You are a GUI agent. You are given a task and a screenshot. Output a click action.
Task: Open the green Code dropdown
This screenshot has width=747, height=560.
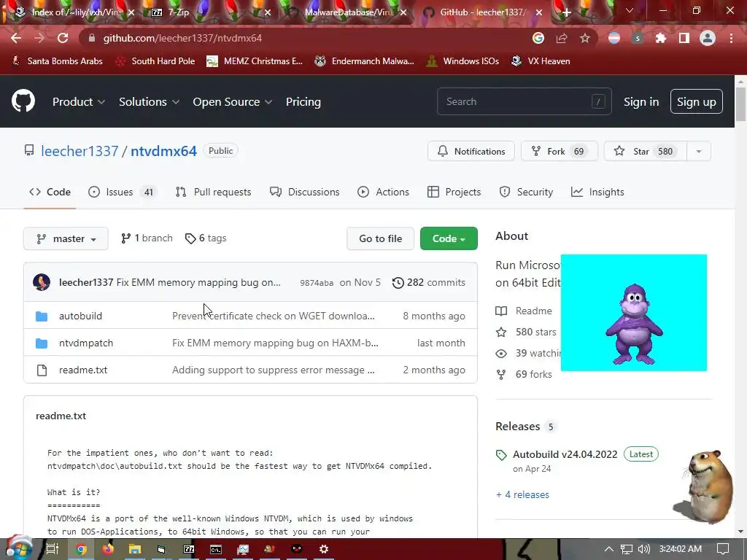coord(449,238)
